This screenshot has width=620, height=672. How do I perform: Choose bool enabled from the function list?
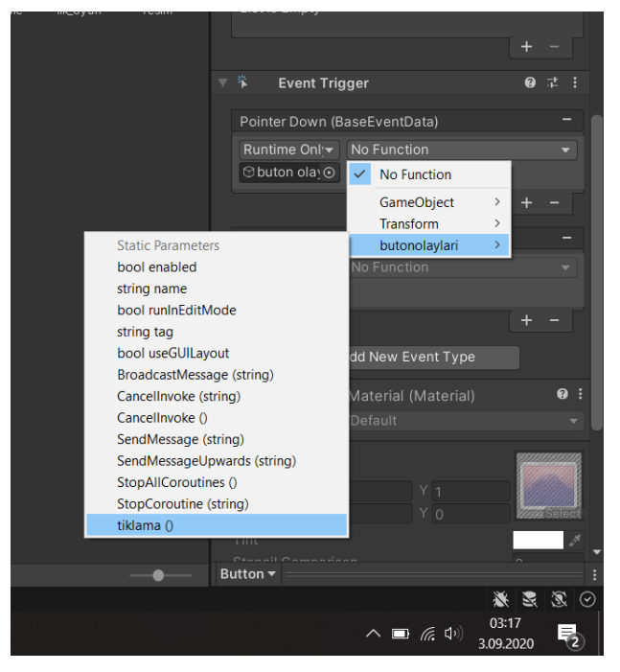click(157, 267)
